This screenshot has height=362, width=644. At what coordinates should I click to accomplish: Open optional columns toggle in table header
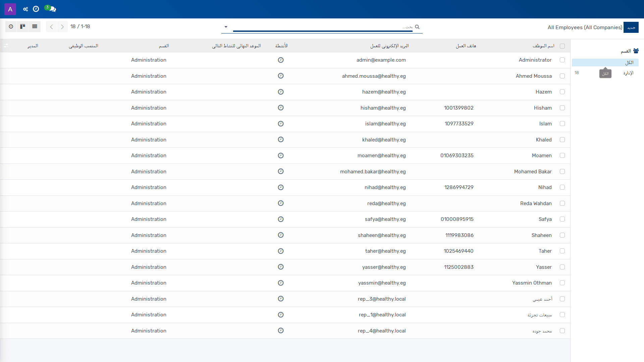click(6, 46)
